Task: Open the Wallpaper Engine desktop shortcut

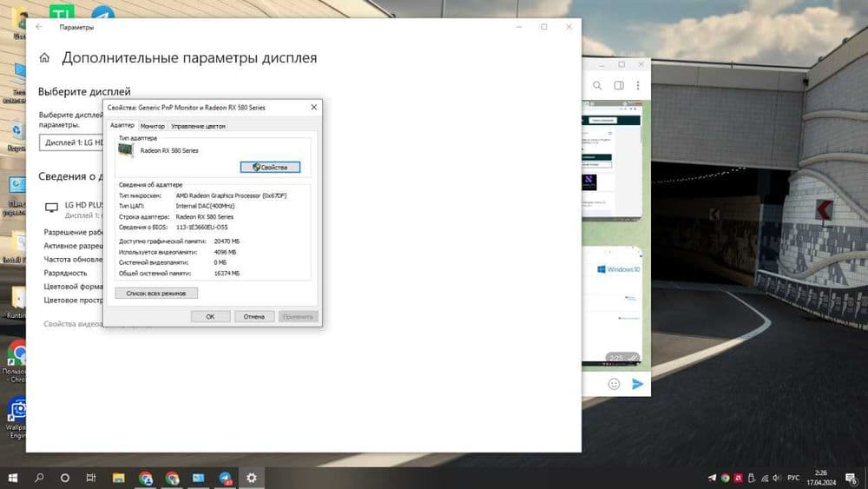Action: point(16,418)
